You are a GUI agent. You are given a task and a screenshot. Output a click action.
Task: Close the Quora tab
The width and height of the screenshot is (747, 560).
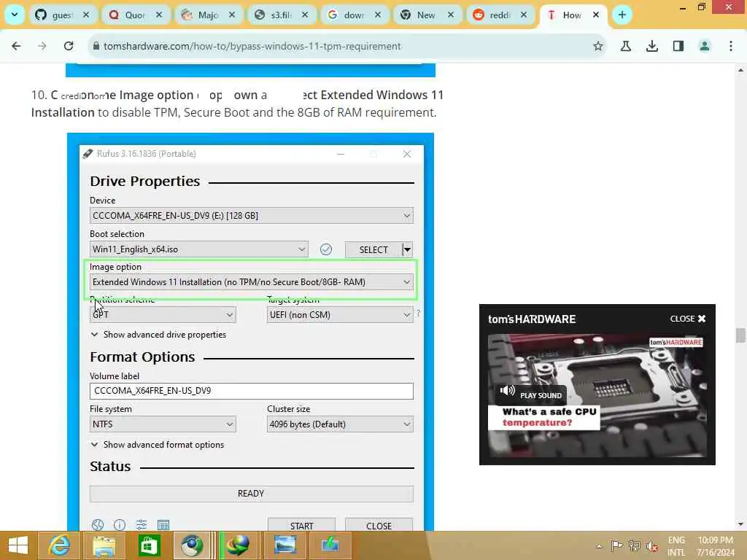tap(159, 15)
